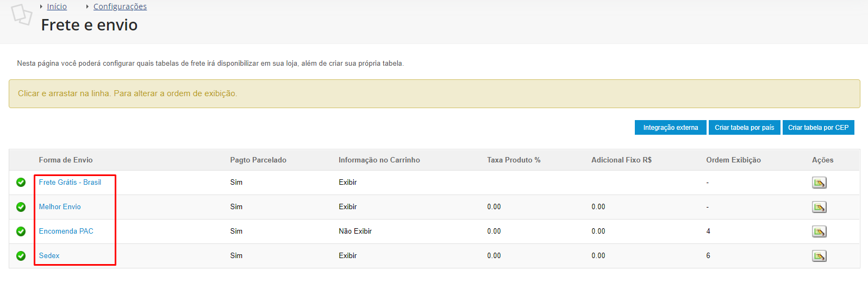Open Configurações breadcrumb link

(x=120, y=7)
